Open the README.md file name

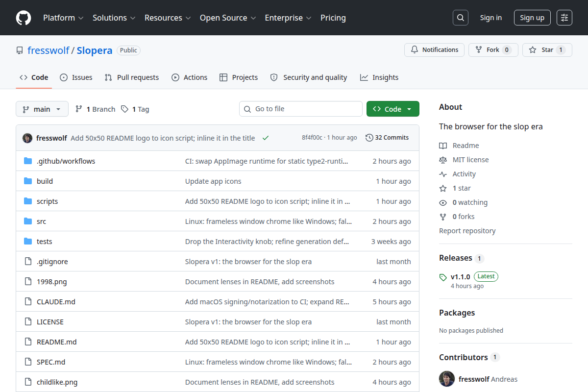(x=57, y=342)
